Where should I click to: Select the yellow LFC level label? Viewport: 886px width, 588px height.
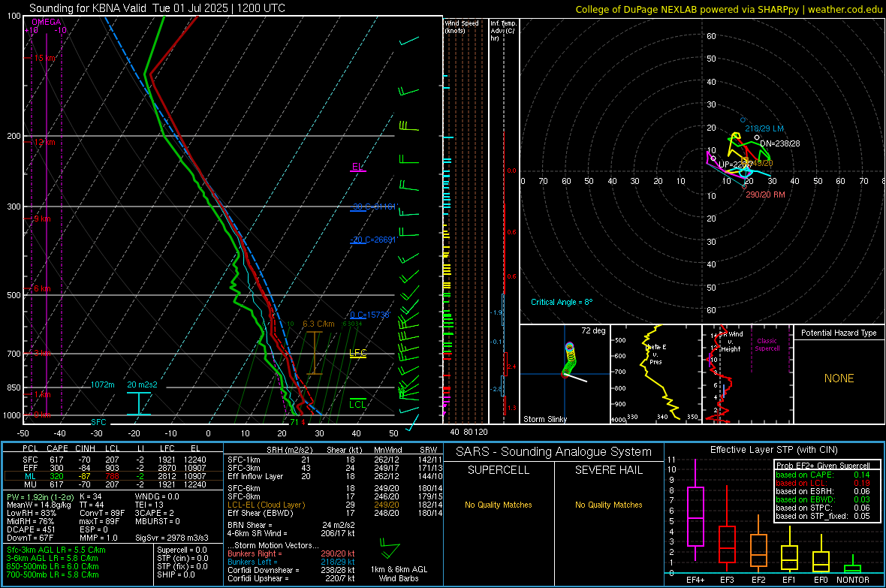point(357,353)
